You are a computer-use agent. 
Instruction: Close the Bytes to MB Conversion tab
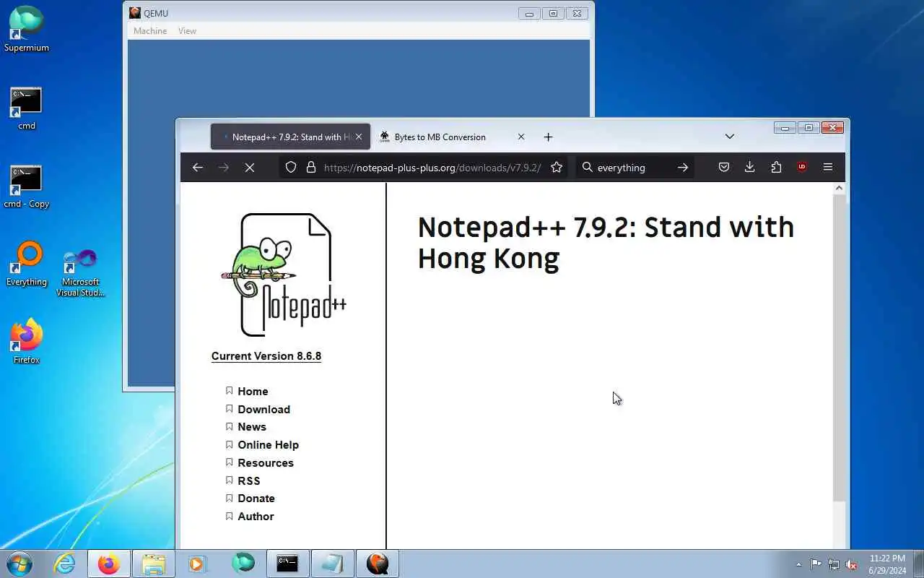520,137
